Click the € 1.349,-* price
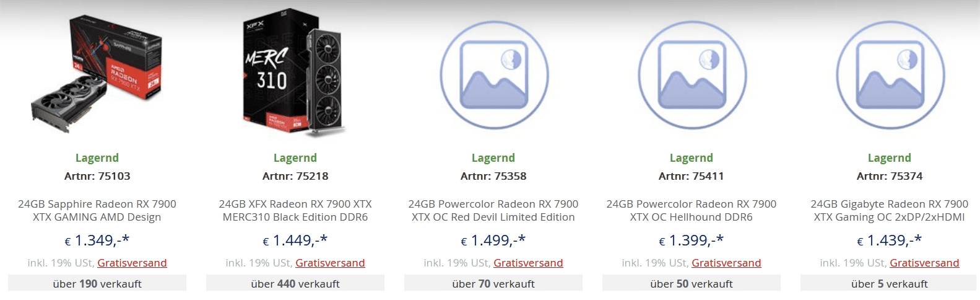The width and height of the screenshot is (980, 300). click(97, 240)
